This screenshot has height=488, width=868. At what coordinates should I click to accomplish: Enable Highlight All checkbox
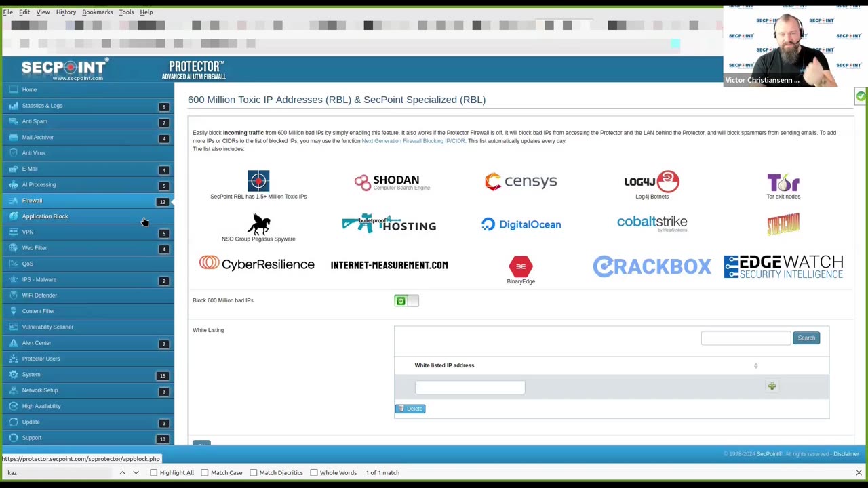[x=154, y=473]
